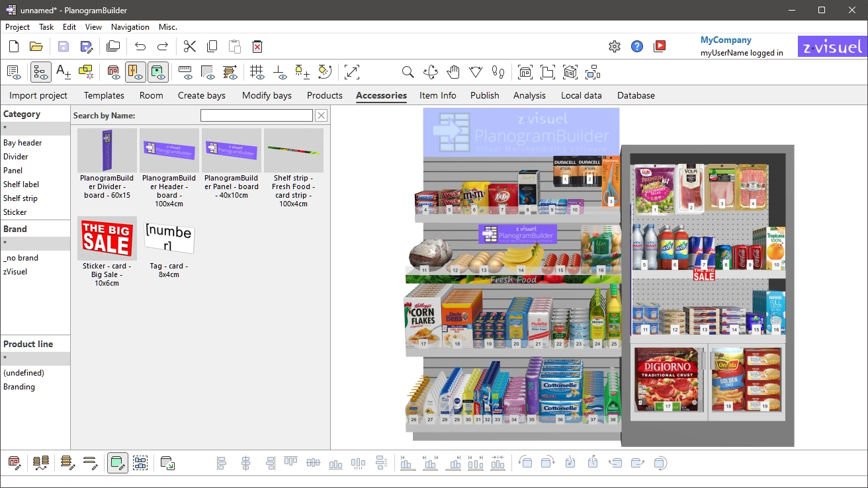Open the Modify bays tab

tap(267, 95)
